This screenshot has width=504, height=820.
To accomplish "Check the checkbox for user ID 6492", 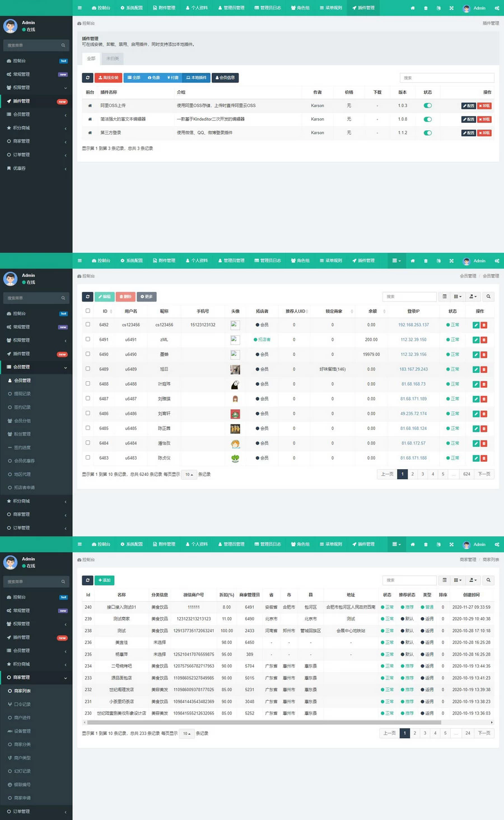I will click(x=87, y=325).
